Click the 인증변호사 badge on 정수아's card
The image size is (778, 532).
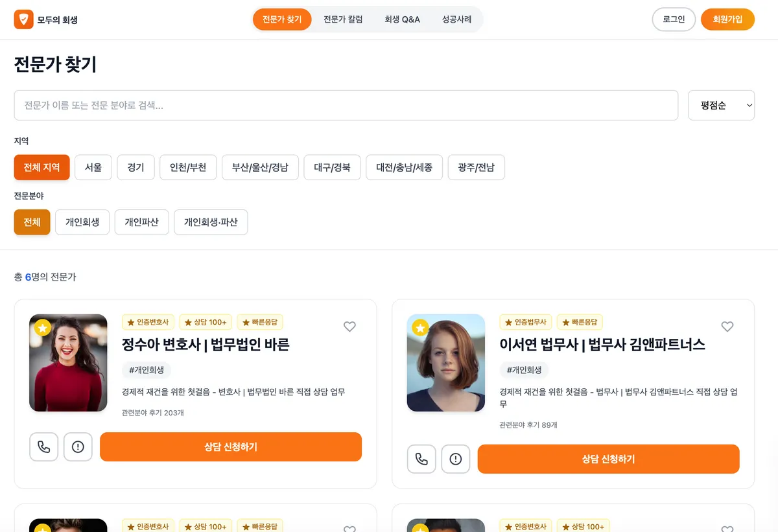pos(148,322)
